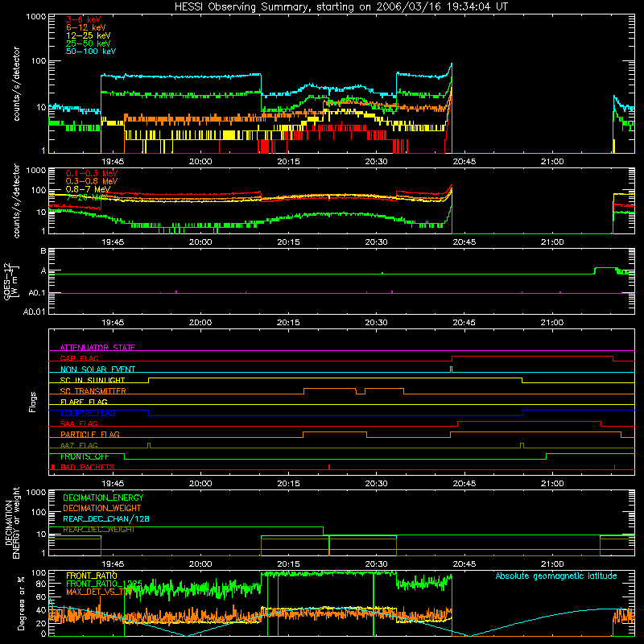Click the "REAR_DEC_WEIGHT" legend label
The width and height of the screenshot is (644, 644).
(x=98, y=530)
